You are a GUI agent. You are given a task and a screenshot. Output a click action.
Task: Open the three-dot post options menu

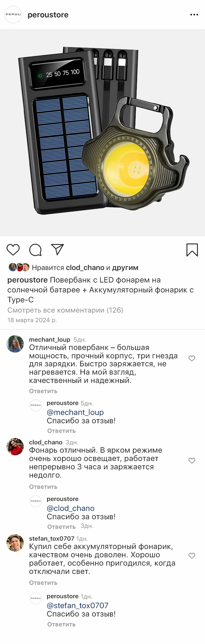tap(194, 15)
